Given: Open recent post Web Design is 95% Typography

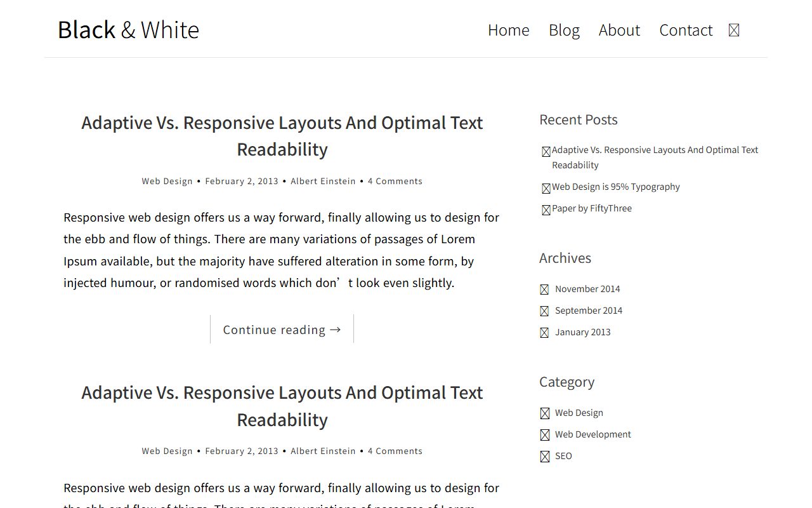Looking at the screenshot, I should pos(616,187).
